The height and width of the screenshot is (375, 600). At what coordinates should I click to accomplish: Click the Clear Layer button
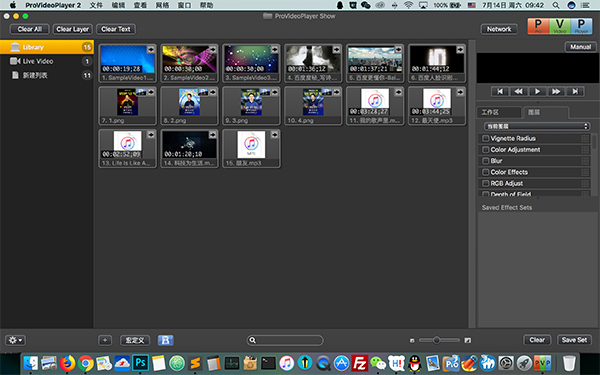72,29
